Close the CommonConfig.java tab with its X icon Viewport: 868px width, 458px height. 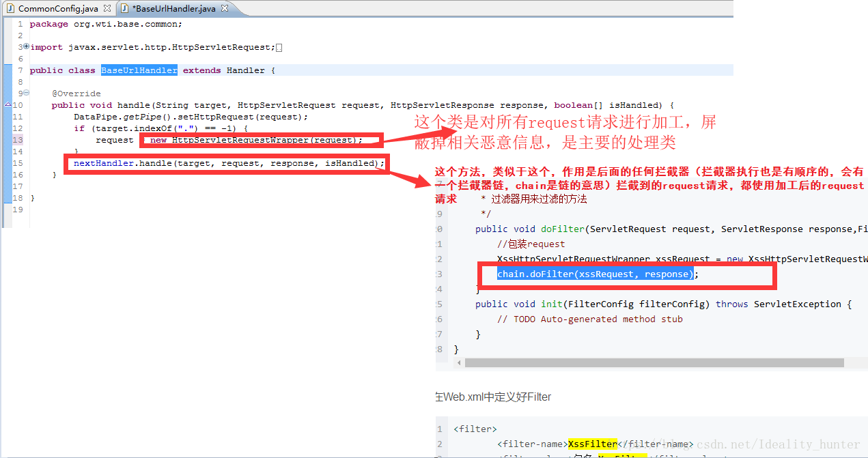click(x=107, y=9)
